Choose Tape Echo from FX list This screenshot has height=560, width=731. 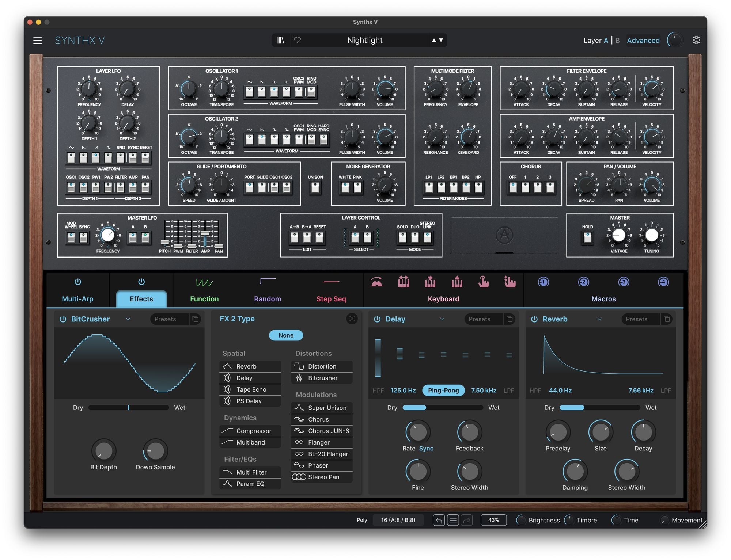(251, 389)
